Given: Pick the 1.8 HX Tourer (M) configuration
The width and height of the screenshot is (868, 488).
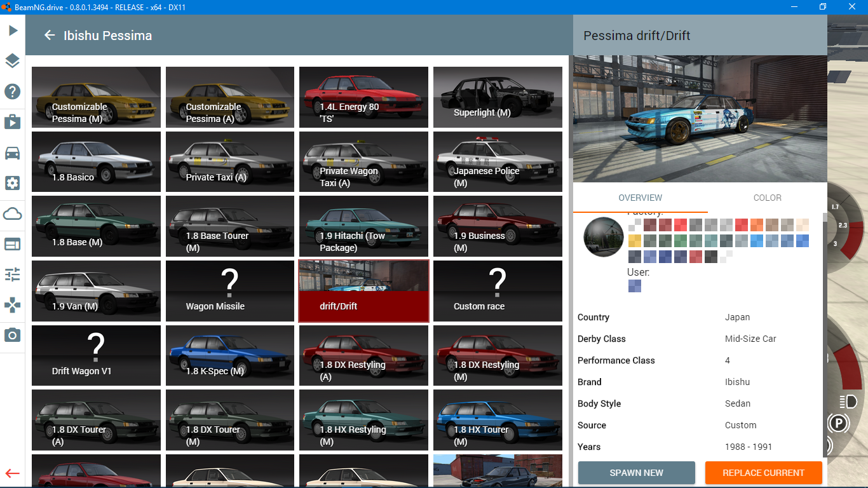Looking at the screenshot, I should (498, 421).
